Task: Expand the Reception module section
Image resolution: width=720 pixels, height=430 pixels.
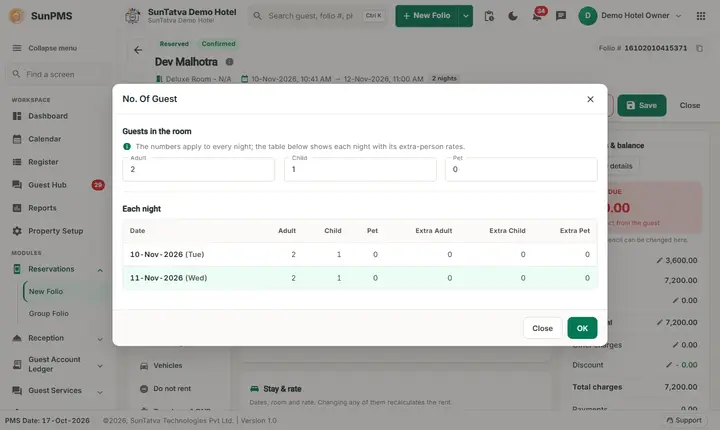Action: point(100,339)
